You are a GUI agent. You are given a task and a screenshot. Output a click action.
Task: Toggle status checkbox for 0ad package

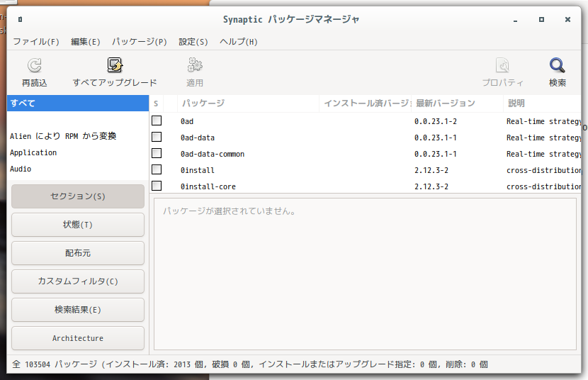pyautogui.click(x=157, y=121)
